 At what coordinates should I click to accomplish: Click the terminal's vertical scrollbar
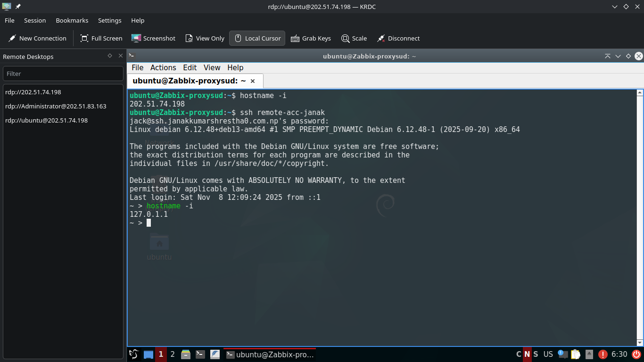(640, 217)
